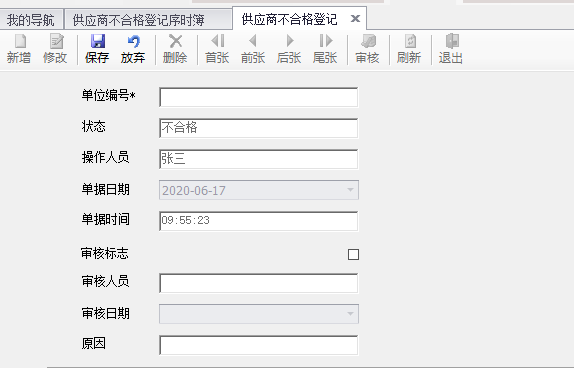Click the 新增 (New) toolbar icon
Viewport: 574px width, 368px height.
point(19,49)
